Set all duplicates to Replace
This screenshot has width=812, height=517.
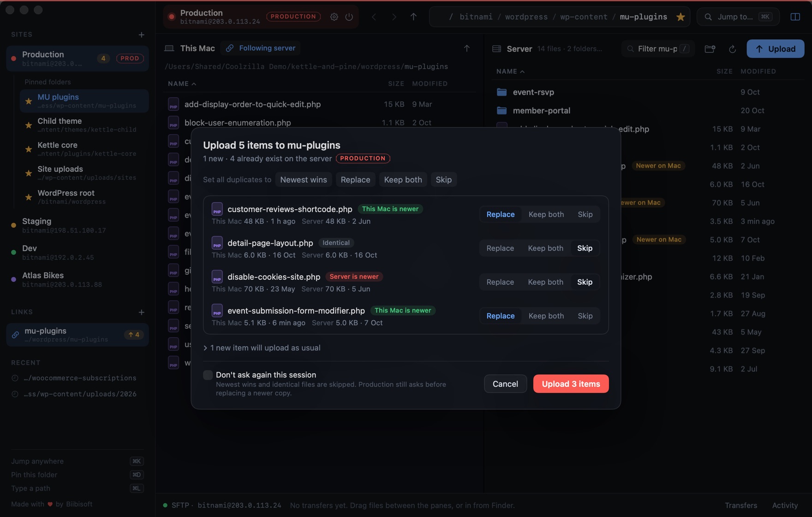(355, 180)
